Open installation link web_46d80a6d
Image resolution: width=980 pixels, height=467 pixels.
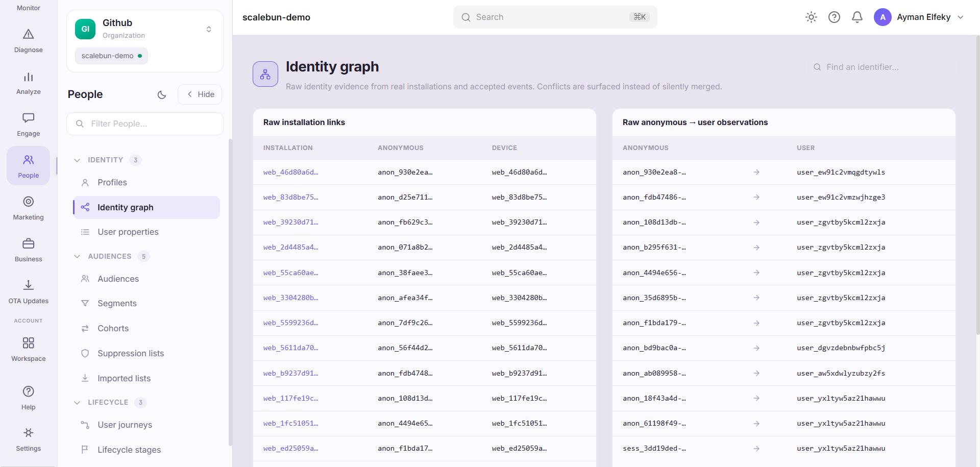click(x=290, y=173)
